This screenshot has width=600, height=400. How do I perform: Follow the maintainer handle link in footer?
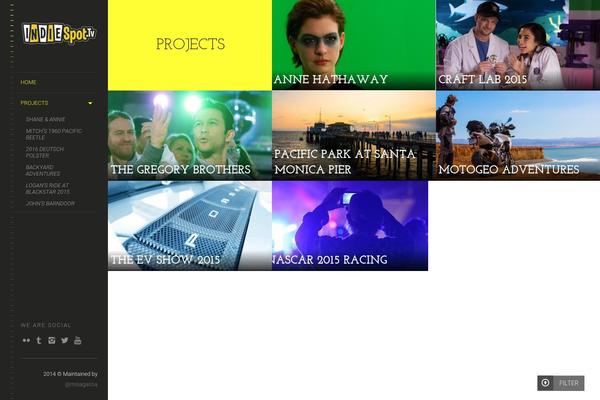(x=81, y=385)
